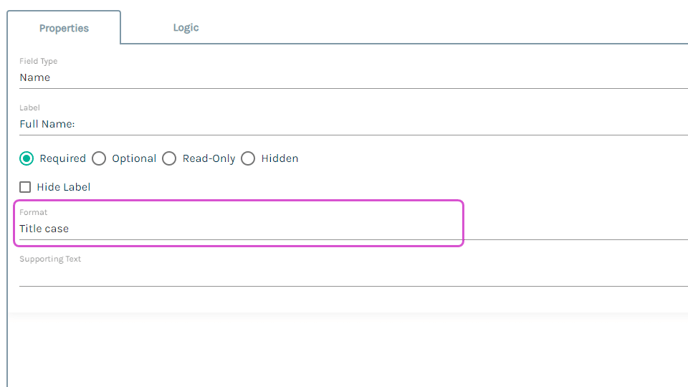The image size is (688, 387).
Task: Click the 'Optional' option label text
Action: click(134, 158)
